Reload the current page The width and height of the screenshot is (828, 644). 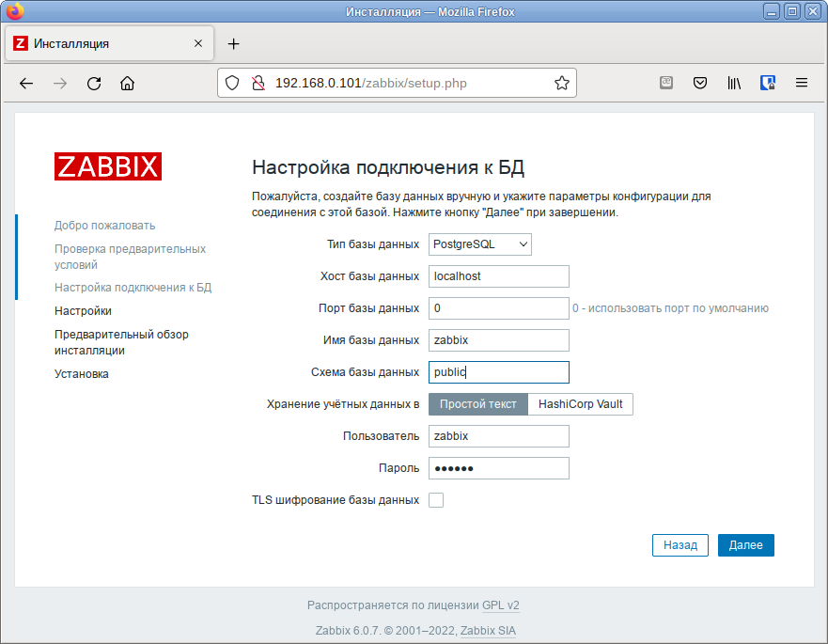94,84
